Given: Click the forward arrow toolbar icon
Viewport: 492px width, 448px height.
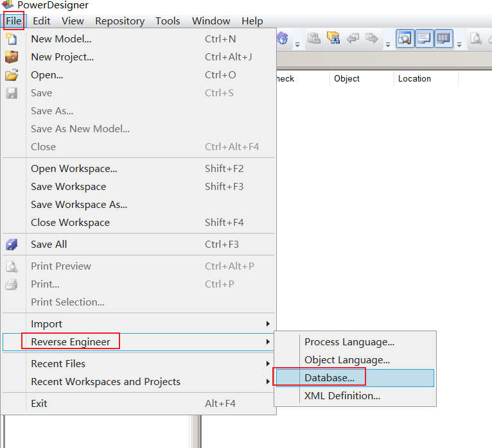Looking at the screenshot, I should (x=372, y=39).
